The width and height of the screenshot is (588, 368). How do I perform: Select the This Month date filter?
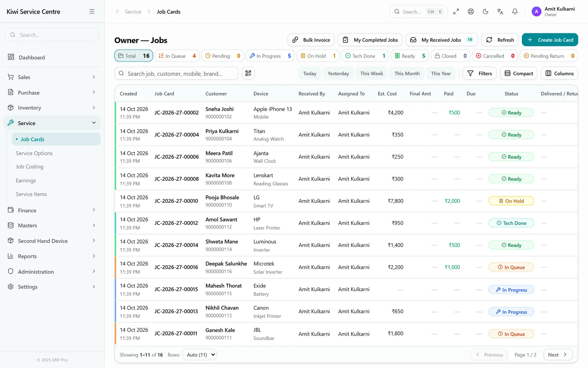point(407,73)
